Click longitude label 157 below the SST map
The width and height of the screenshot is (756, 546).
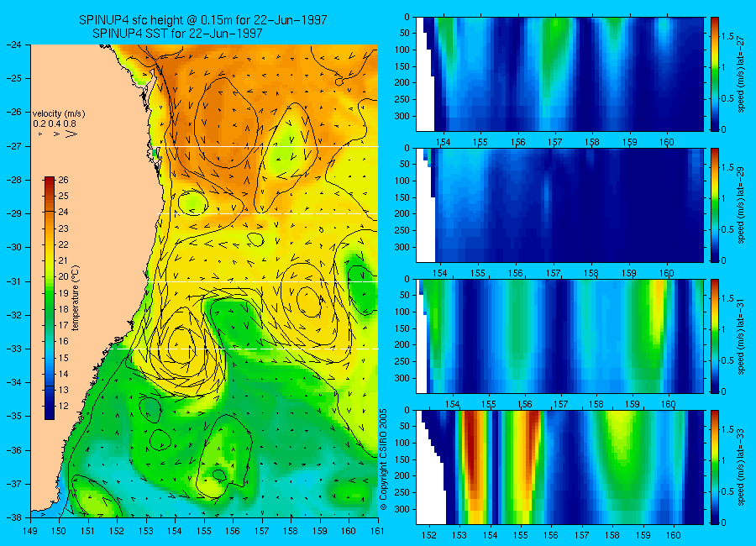coord(262,531)
